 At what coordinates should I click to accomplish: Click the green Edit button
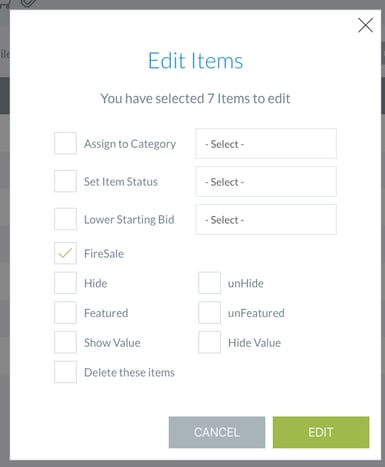(x=321, y=432)
